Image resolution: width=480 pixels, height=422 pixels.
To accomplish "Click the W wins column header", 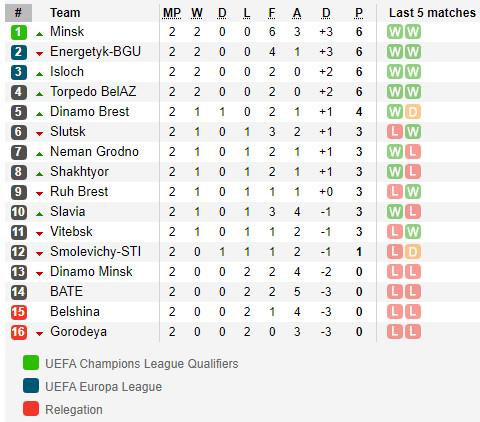I will (197, 13).
